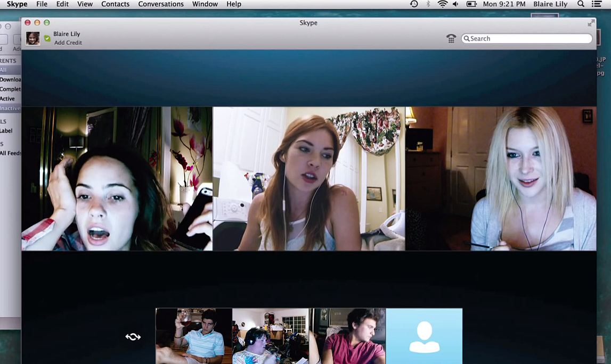Open the Conversations menu
Viewport: 611px width, 364px height.
161,4
